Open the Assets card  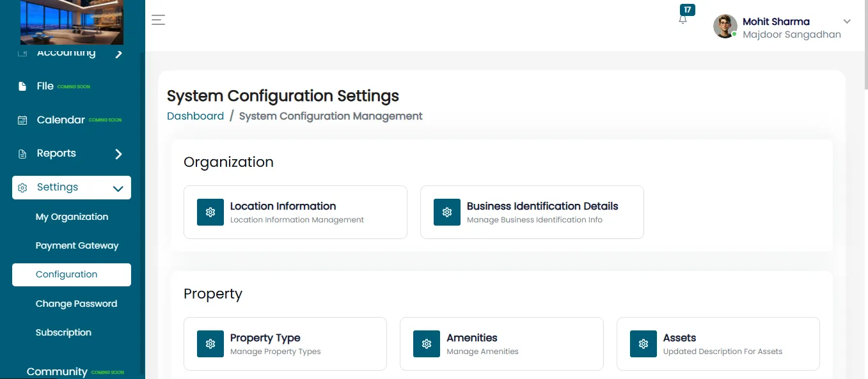pos(718,344)
